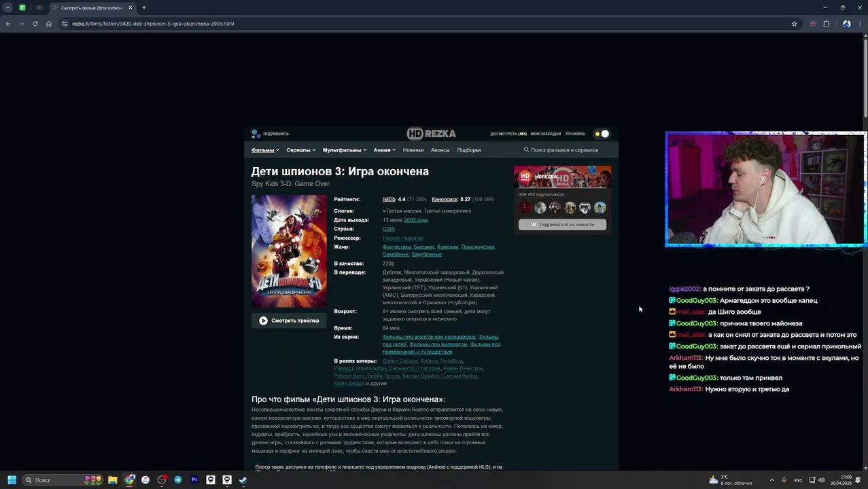Open actor Сильвестр Сталлоне link

(415, 369)
